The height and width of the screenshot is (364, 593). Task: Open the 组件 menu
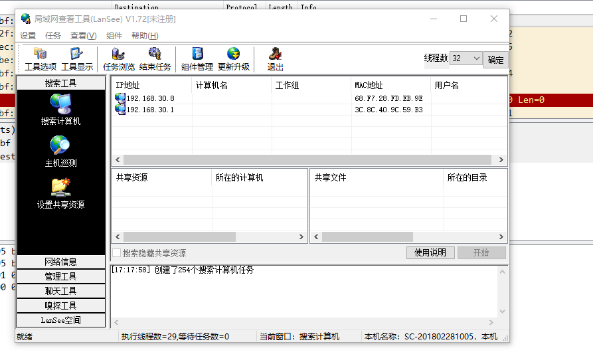pos(114,36)
